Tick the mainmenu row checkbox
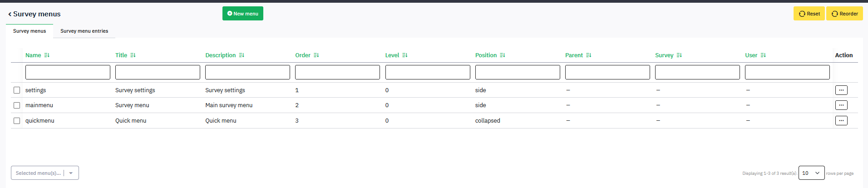This screenshot has height=188, width=868. click(17, 105)
